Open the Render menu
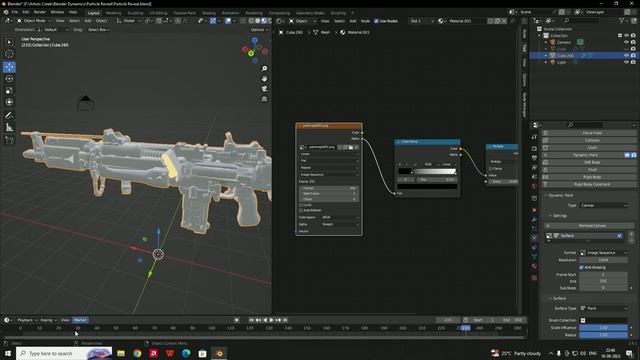This screenshot has height=360, width=640. pos(40,12)
